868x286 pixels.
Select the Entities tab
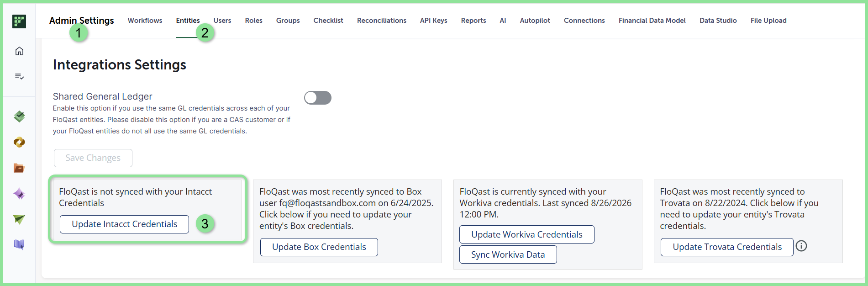pyautogui.click(x=188, y=21)
